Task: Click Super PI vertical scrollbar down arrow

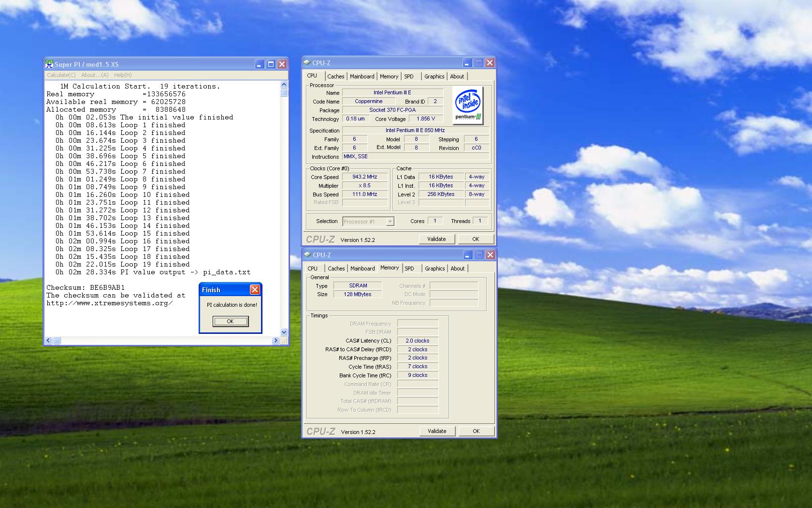Action: (284, 332)
